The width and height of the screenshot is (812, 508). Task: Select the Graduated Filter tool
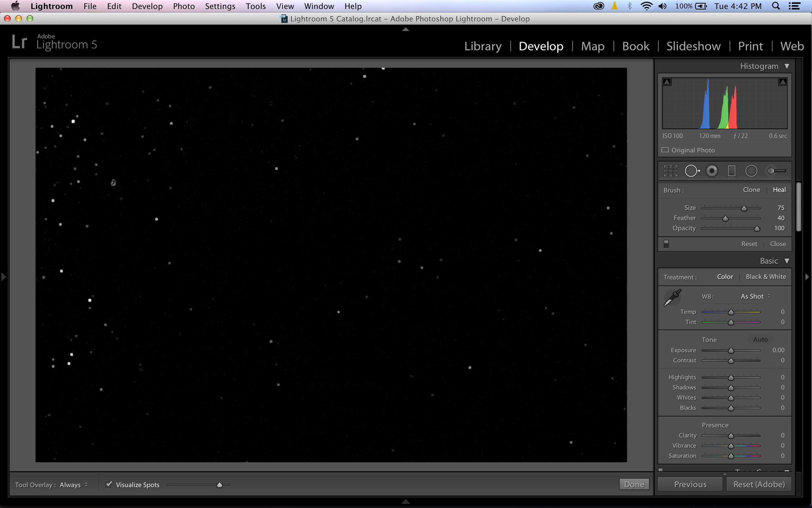731,171
